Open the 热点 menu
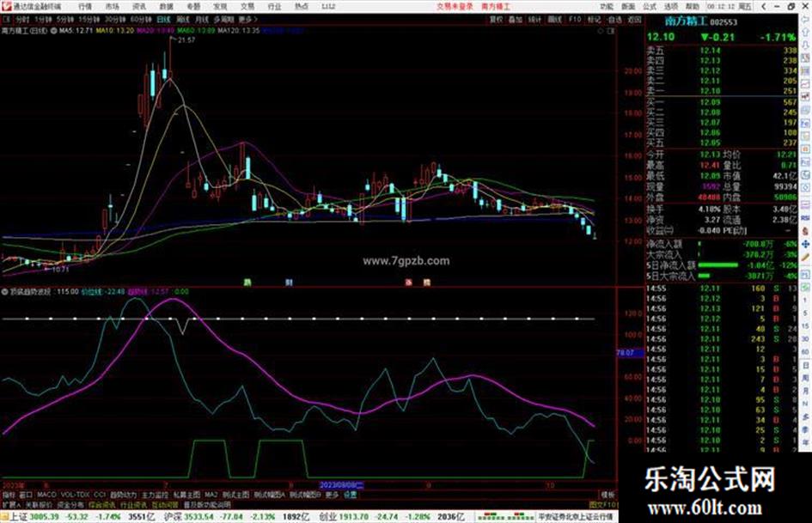 302,7
